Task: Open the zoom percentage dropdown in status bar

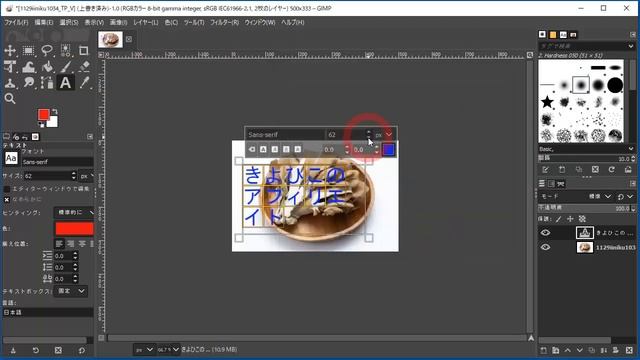Action: point(169,350)
